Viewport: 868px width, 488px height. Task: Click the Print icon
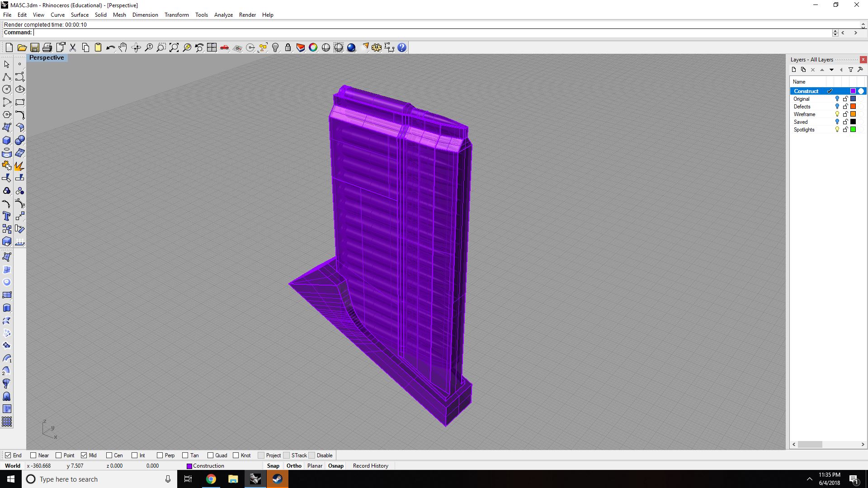point(47,47)
